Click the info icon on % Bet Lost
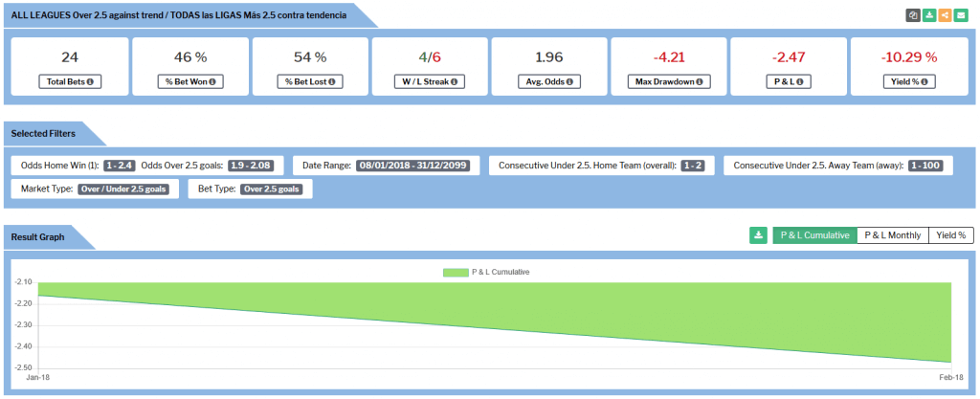This screenshot has width=980, height=399. (331, 81)
